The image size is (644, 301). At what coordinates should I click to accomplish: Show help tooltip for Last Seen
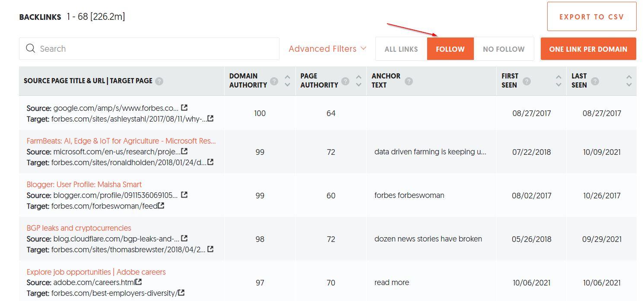(x=595, y=81)
